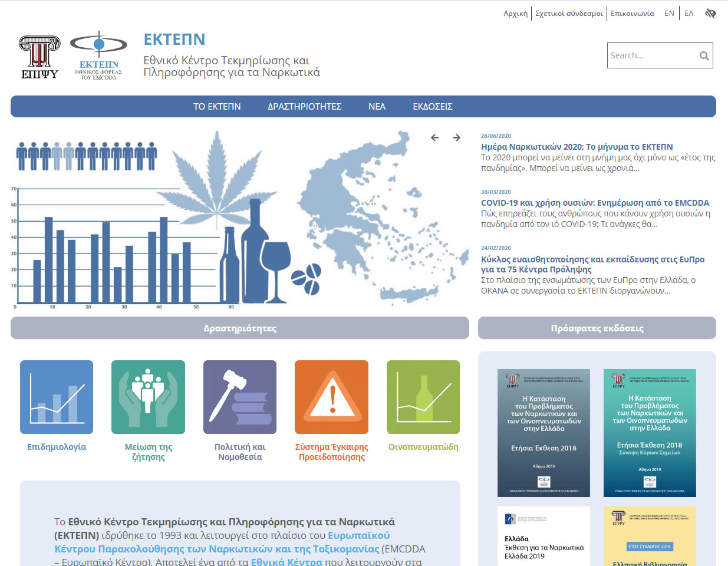Open Επικοινωνία contact link
The height and width of the screenshot is (566, 728).
tap(632, 14)
